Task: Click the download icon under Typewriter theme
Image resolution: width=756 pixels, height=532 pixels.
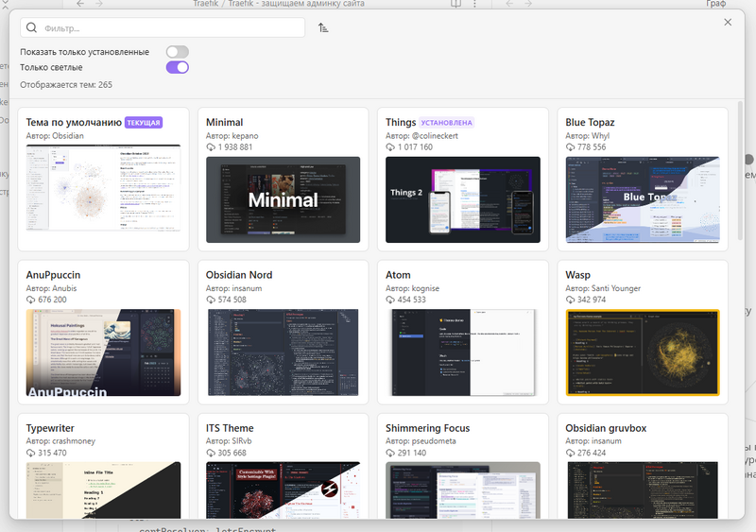Action: tap(31, 453)
